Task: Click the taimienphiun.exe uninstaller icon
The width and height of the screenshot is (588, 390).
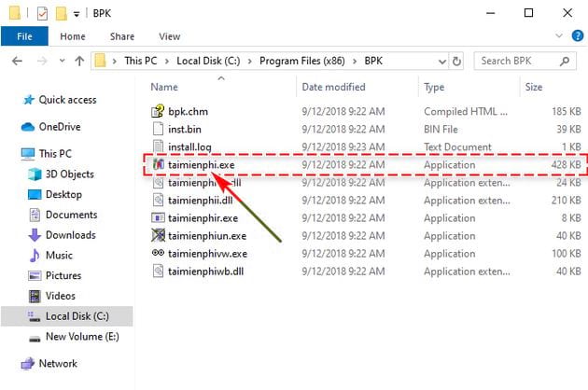Action: tap(158, 235)
